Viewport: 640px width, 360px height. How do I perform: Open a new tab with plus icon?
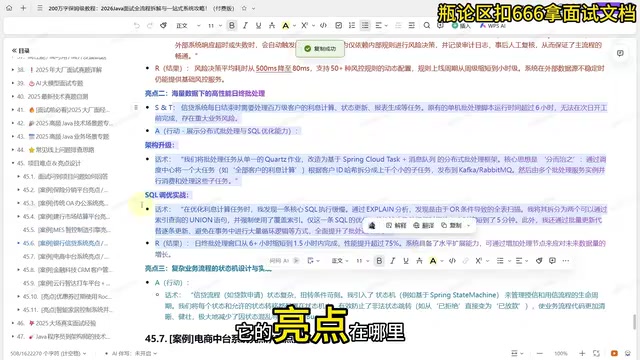click(23, 8)
